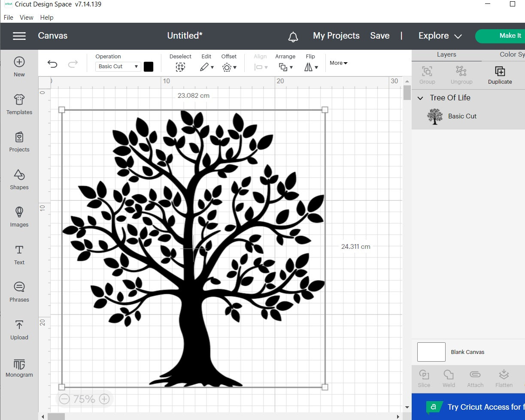This screenshot has height=420, width=525.
Task: Select the Text tool
Action: [x=19, y=255]
